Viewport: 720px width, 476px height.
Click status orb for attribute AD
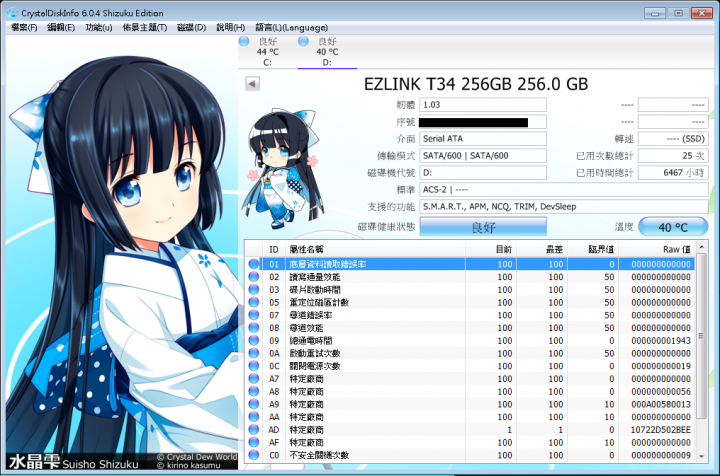click(x=253, y=430)
